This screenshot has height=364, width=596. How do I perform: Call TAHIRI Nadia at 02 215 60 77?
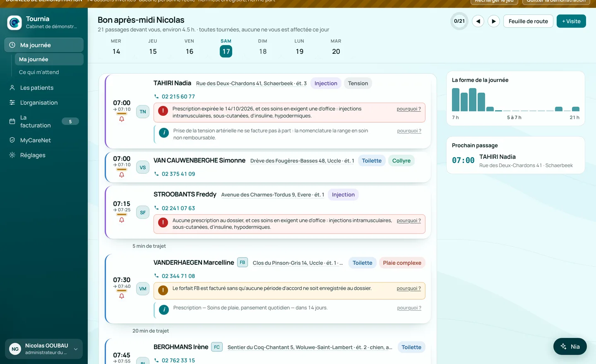175,96
